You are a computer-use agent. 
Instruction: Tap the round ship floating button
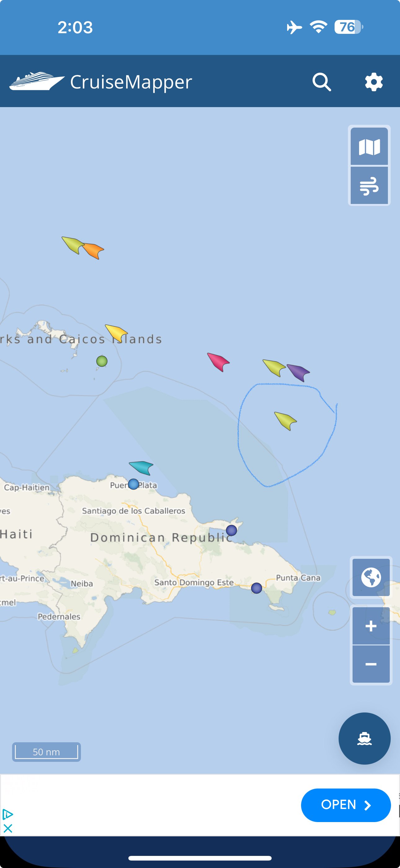coord(364,738)
